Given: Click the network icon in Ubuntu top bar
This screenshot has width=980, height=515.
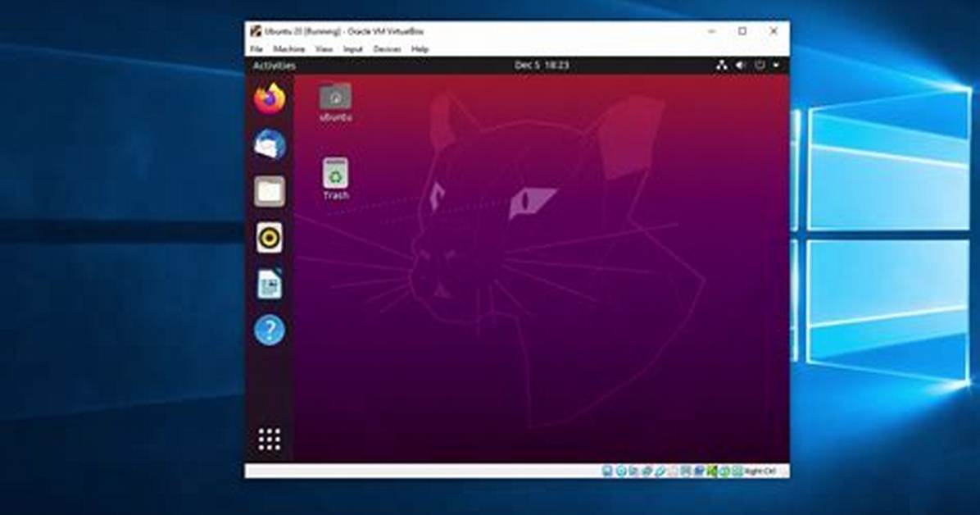Looking at the screenshot, I should 721,65.
